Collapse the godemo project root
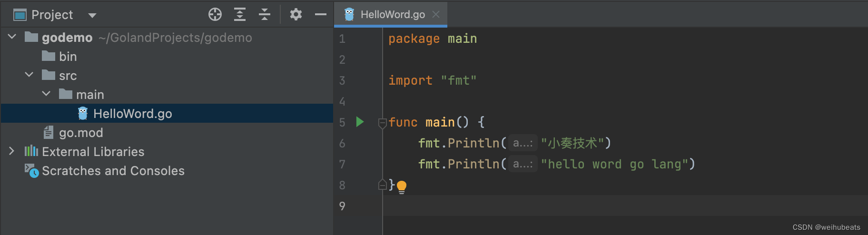The width and height of the screenshot is (868, 235). point(12,37)
